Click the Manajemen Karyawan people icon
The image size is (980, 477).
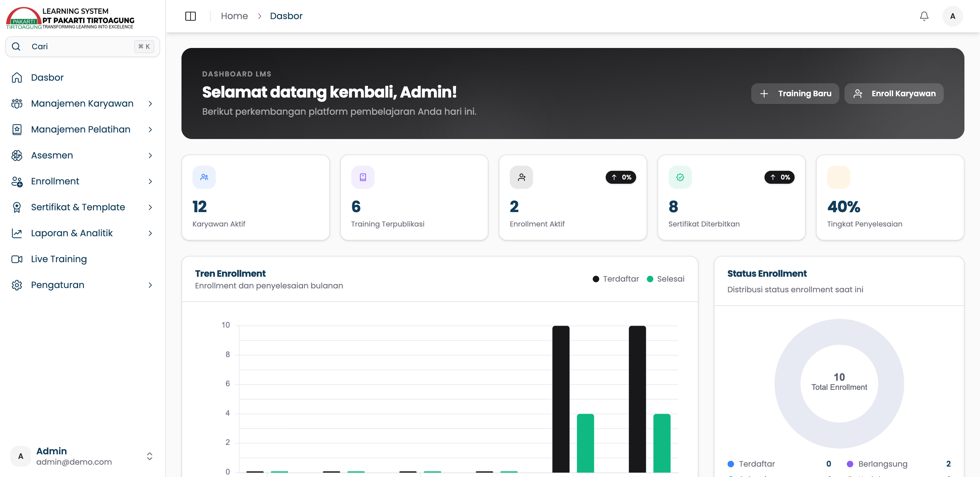pyautogui.click(x=17, y=103)
